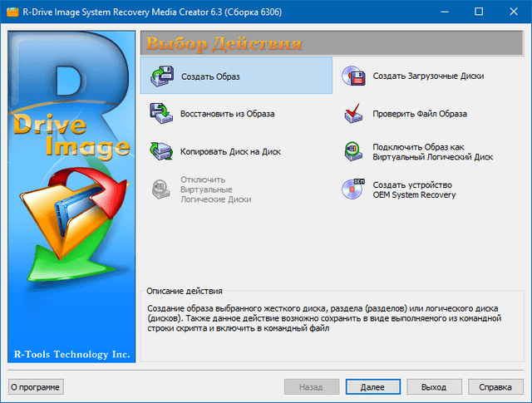Open the О программе dialog
Screen dimensions: 532x403
[35, 387]
